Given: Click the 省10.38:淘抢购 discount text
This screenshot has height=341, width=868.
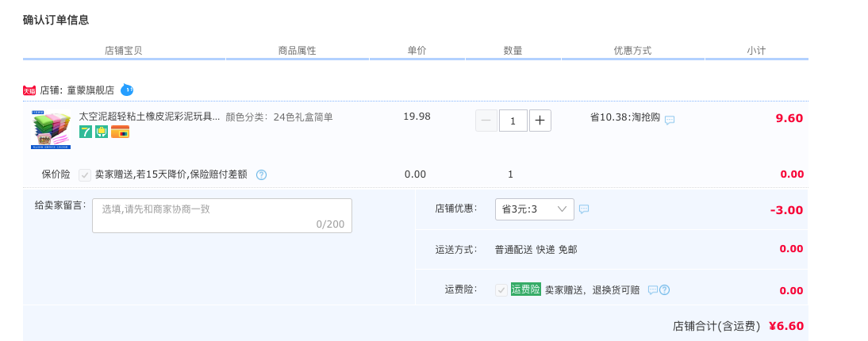Looking at the screenshot, I should [x=625, y=117].
